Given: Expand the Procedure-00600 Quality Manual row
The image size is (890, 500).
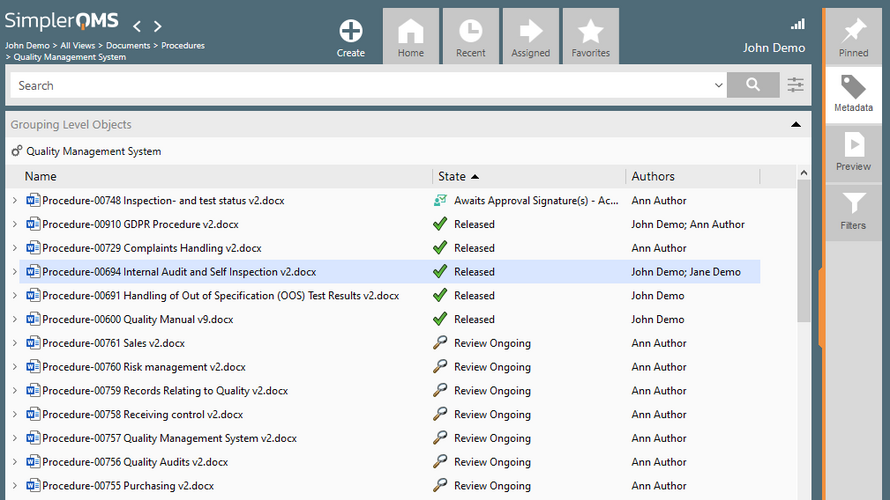Looking at the screenshot, I should (14, 320).
